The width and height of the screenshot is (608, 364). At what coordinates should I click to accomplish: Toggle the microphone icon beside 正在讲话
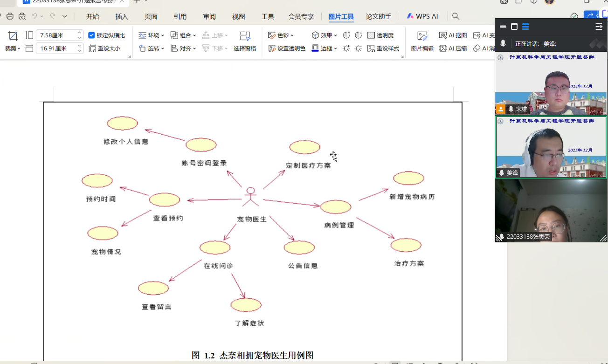pos(503,43)
